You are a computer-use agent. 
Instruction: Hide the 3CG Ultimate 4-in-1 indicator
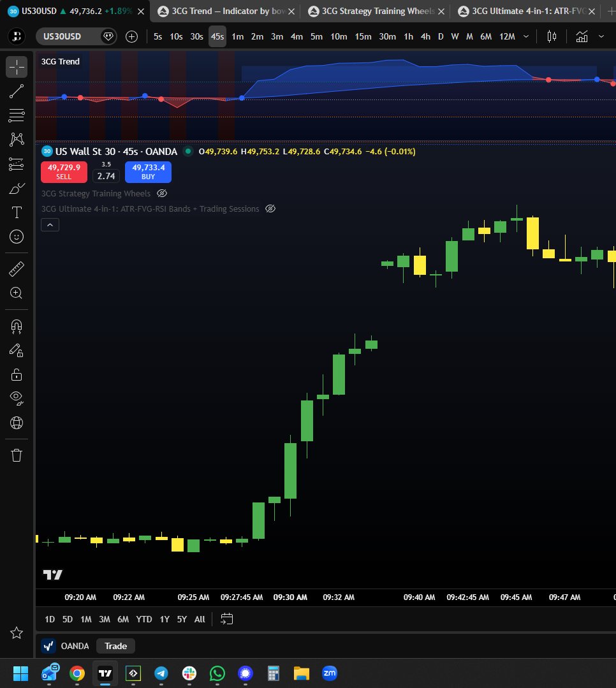coord(270,209)
